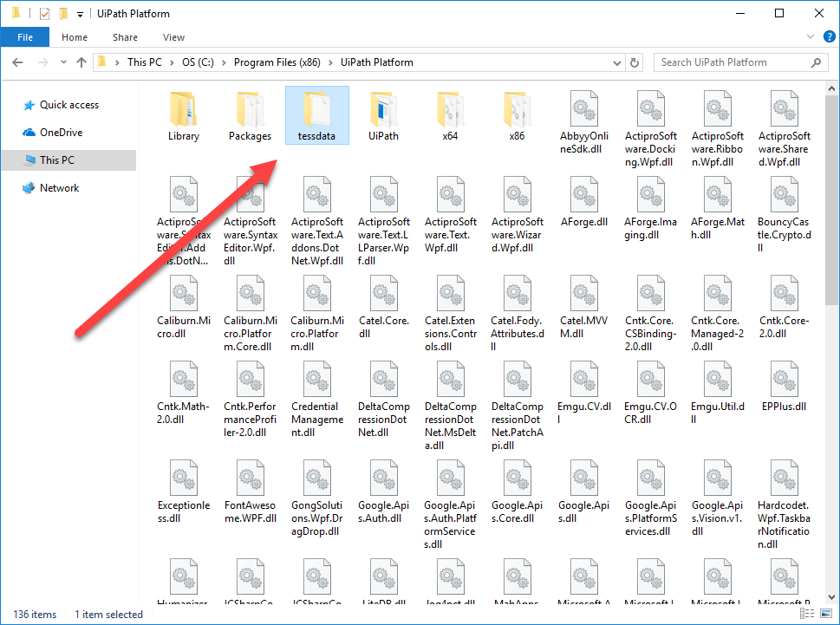The image size is (840, 625).
Task: Switch to the View ribbon tab
Action: tap(173, 37)
